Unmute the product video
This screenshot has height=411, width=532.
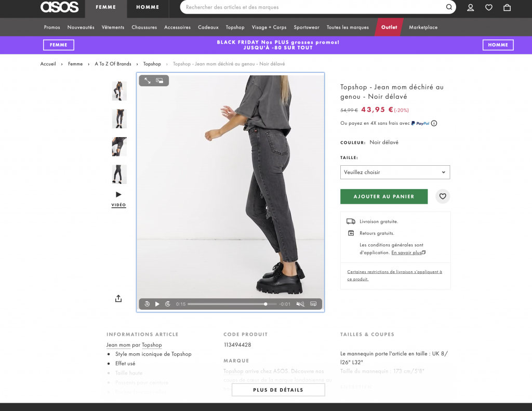[300, 304]
